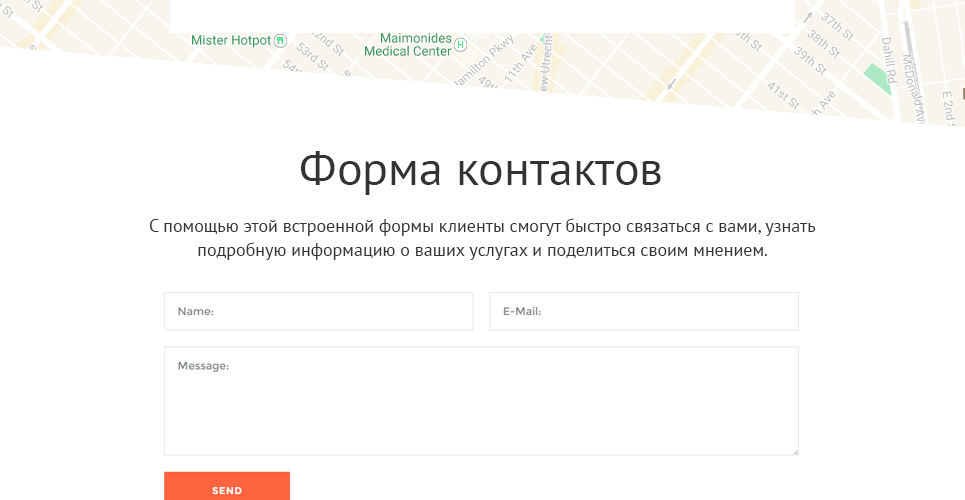Submit the form with SEND button

click(x=227, y=487)
